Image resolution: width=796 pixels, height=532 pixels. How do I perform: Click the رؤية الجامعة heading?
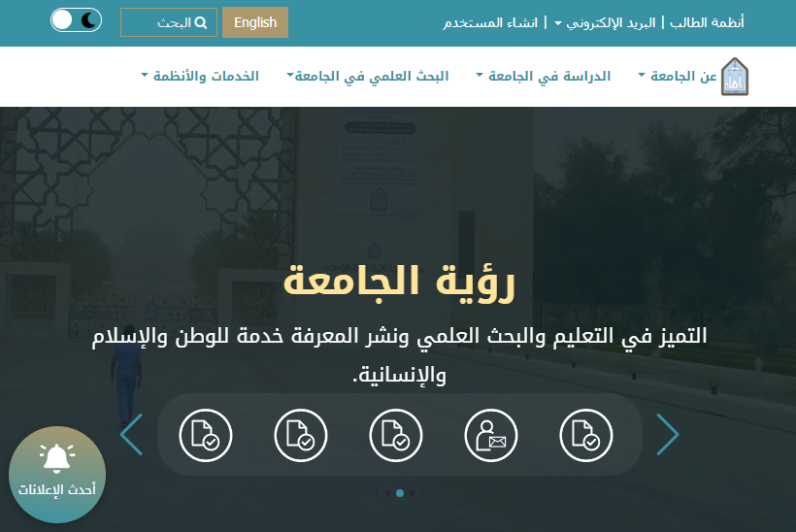coord(399,283)
